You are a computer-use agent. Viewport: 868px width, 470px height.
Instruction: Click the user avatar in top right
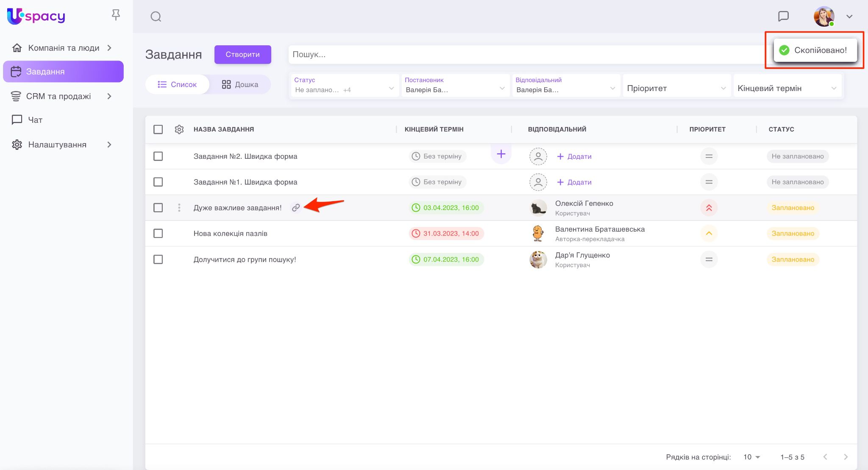pos(823,16)
